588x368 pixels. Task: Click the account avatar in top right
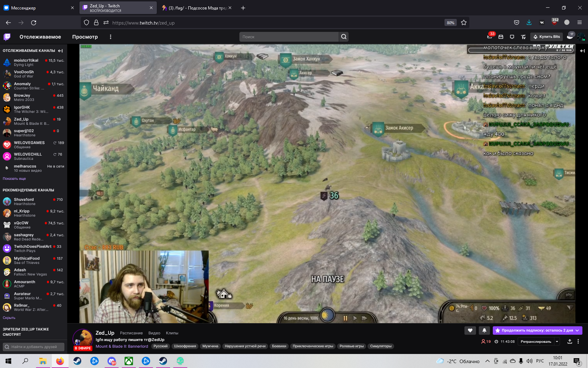(x=581, y=37)
